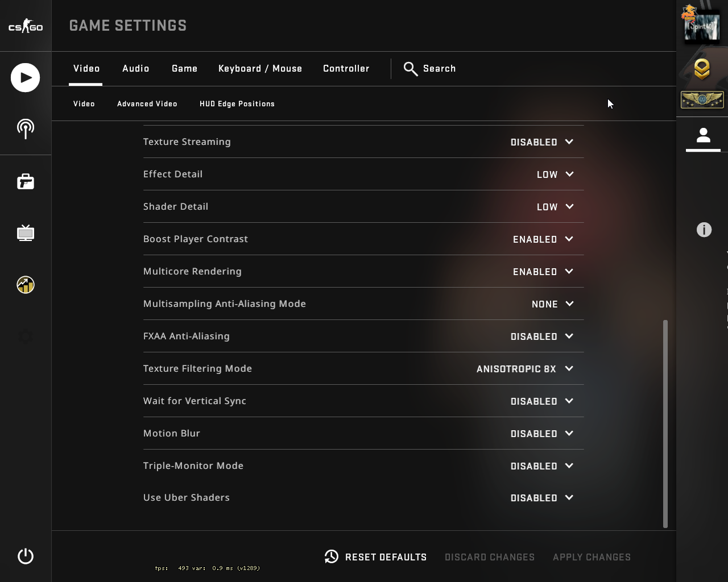This screenshot has height=582, width=728.
Task: Click the Reset Defaults button
Action: click(x=376, y=557)
